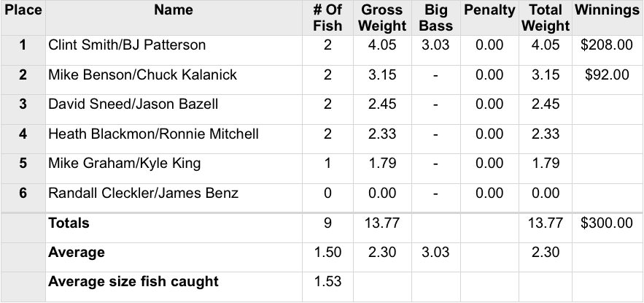This screenshot has width=644, height=303.
Task: Select the Average size fish caught label
Action: point(133,282)
